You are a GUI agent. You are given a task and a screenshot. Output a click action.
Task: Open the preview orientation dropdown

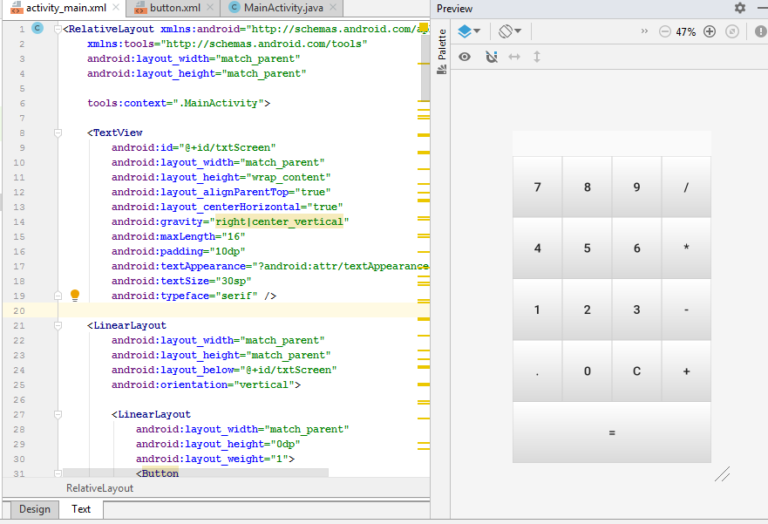click(510, 31)
